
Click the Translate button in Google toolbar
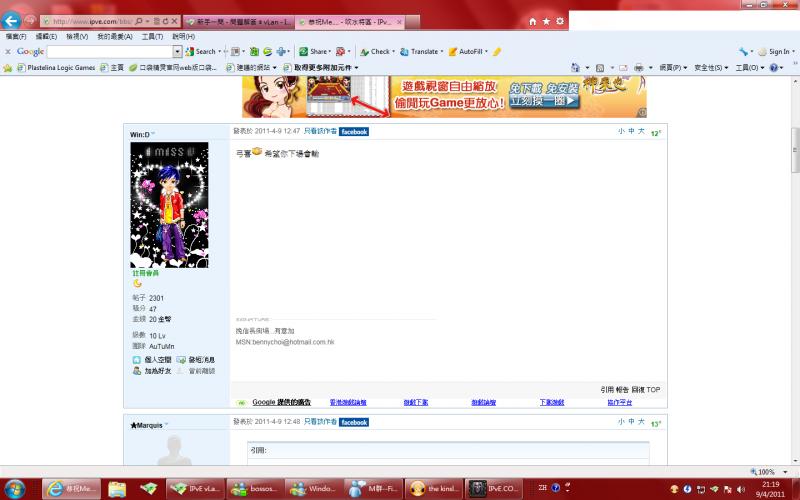coord(421,52)
